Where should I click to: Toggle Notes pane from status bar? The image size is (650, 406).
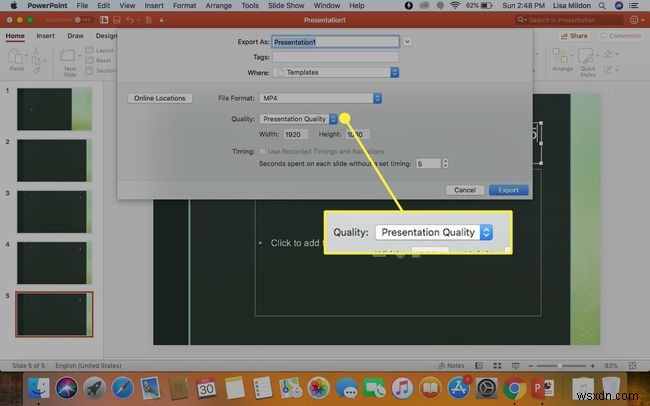point(451,366)
